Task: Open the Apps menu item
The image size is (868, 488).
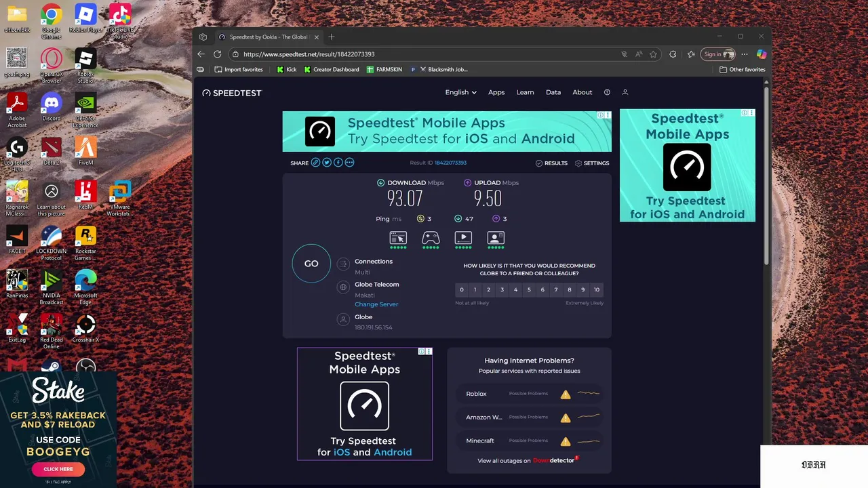Action: [x=496, y=92]
